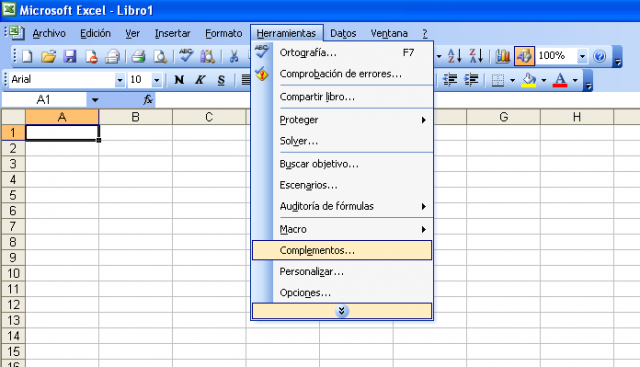Image resolution: width=640 pixels, height=367 pixels.
Task: Run spell check from the standard toolbar ABC icon
Action: (x=186, y=56)
